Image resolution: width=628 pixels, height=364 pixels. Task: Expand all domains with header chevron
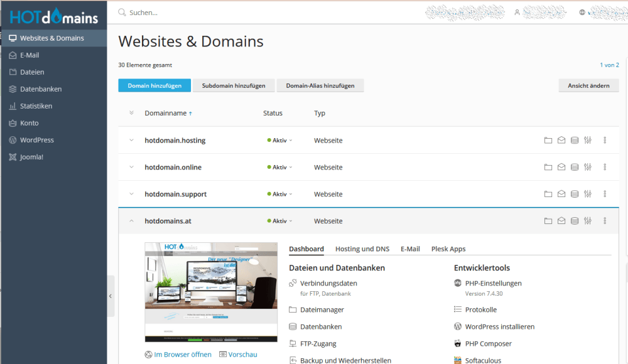(x=131, y=113)
